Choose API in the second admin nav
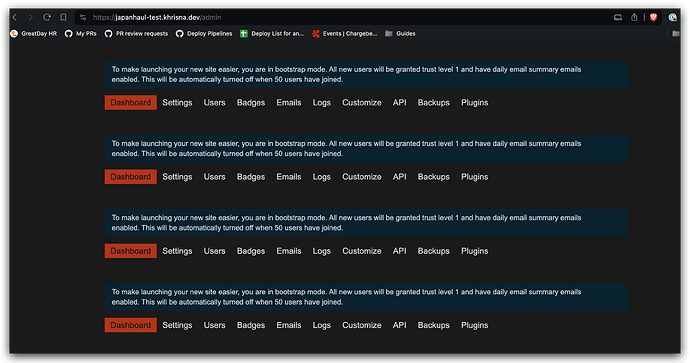 [x=400, y=177]
